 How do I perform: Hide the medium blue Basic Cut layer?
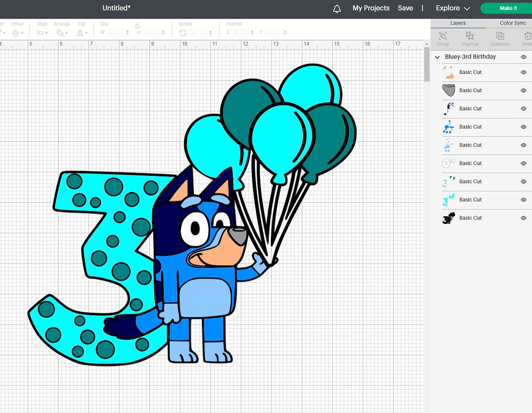(x=523, y=127)
